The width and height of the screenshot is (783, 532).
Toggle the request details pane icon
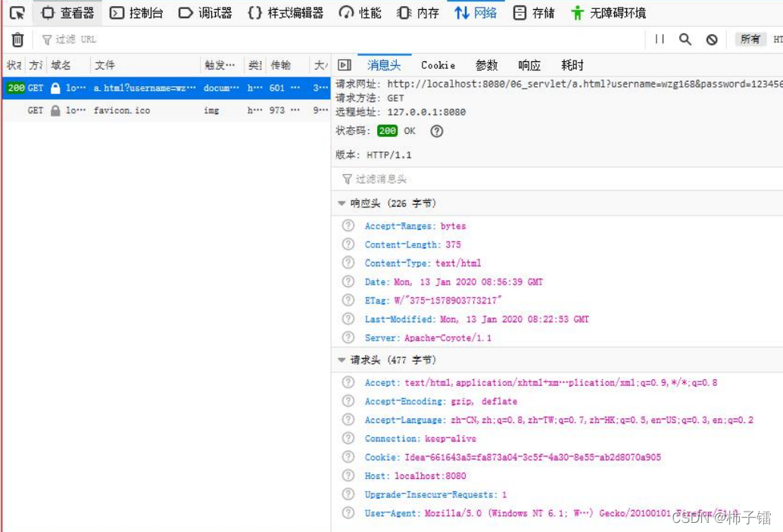point(345,65)
